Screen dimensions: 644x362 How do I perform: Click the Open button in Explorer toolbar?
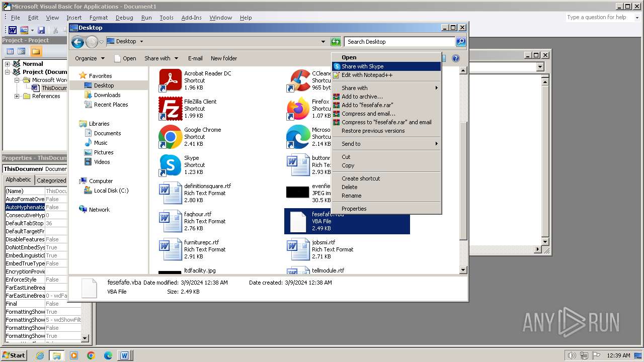(x=125, y=58)
